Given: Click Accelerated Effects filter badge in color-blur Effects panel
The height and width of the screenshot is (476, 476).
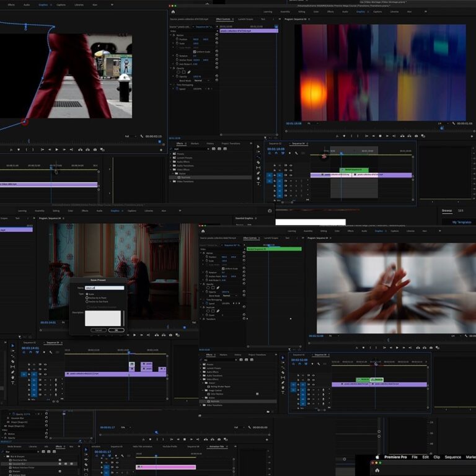Looking at the screenshot, I should click(214, 149).
